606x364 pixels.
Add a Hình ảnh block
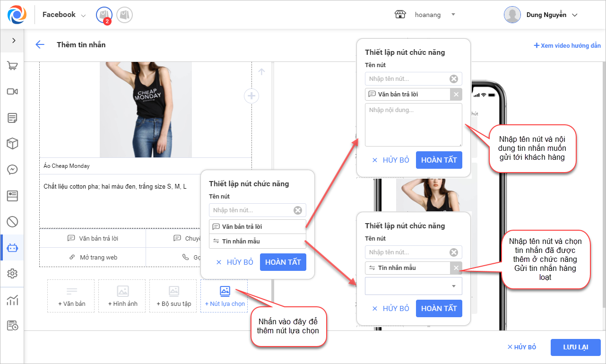point(122,296)
